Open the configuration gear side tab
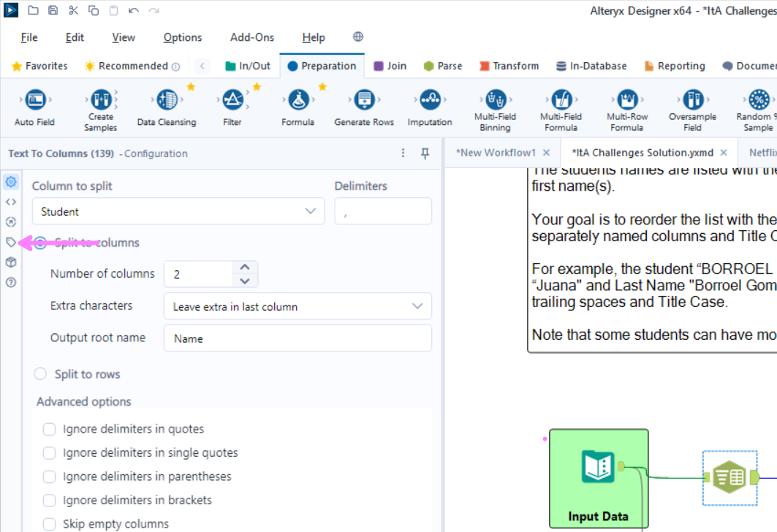 (11, 182)
